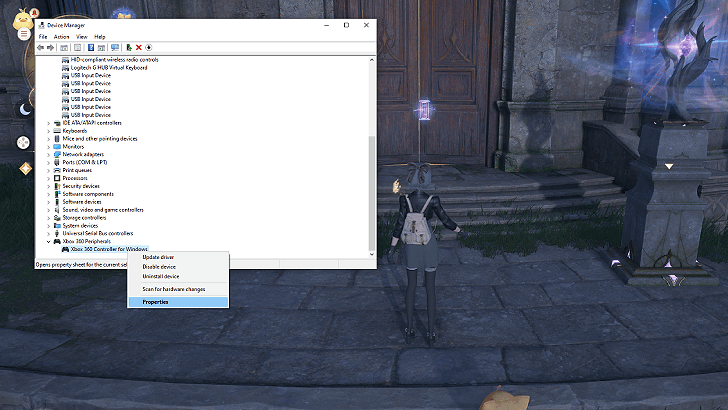The image size is (728, 410).
Task: Click the Xbox 360 Peripherals controller icon
Action: tap(57, 241)
